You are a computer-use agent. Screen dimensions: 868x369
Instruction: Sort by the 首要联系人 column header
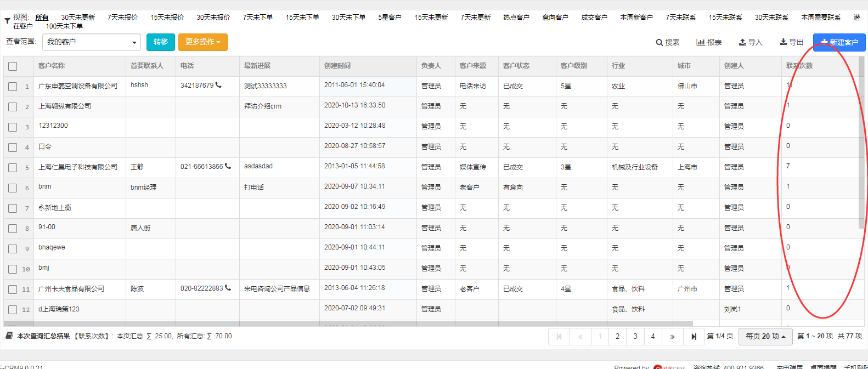point(147,66)
